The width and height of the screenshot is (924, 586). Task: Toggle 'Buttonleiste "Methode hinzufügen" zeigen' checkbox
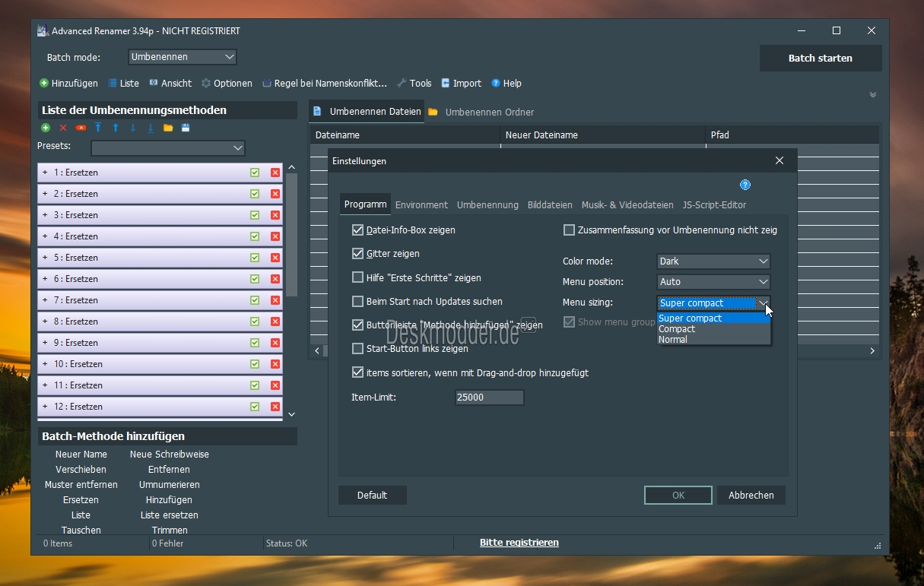tap(357, 325)
